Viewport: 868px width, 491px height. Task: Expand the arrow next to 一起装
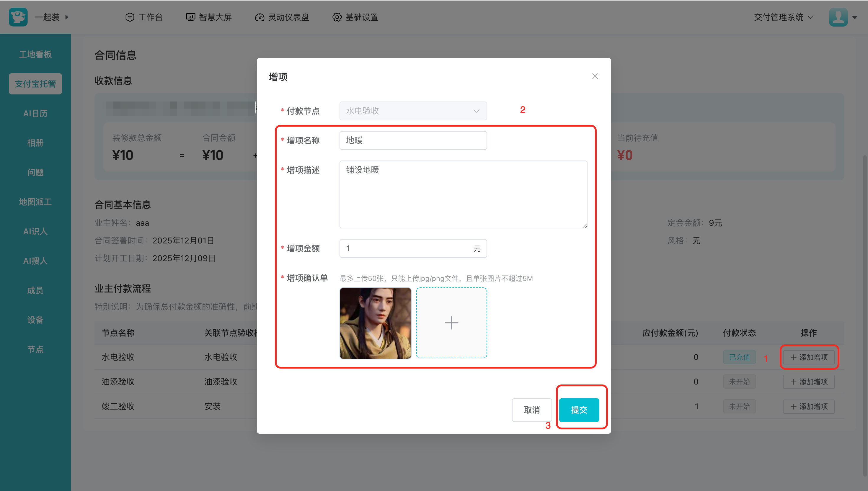point(67,17)
